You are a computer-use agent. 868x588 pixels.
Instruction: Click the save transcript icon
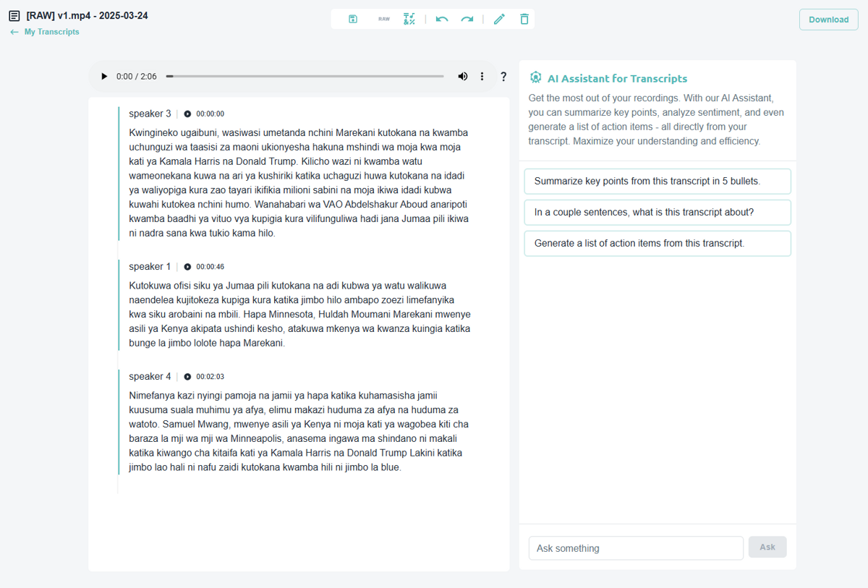click(x=353, y=20)
